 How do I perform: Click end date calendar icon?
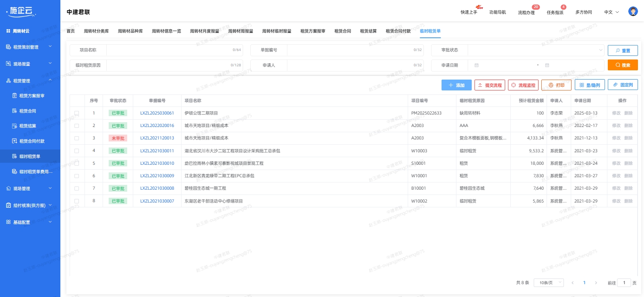[x=547, y=65]
